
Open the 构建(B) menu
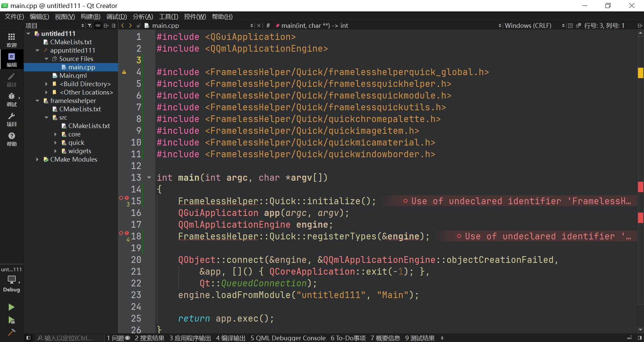click(91, 16)
